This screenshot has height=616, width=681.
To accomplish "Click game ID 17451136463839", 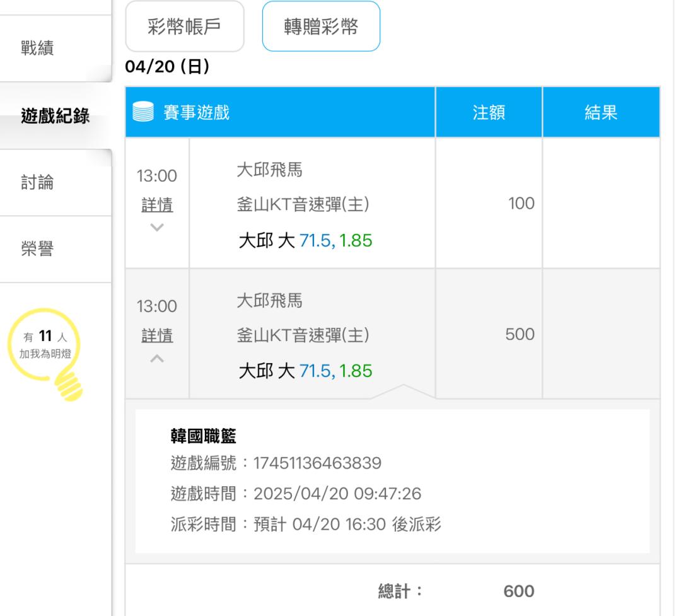I will 317,463.
